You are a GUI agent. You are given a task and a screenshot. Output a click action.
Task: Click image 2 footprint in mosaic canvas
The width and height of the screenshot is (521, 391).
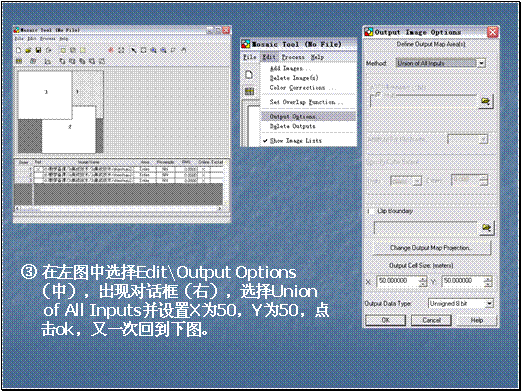point(69,130)
